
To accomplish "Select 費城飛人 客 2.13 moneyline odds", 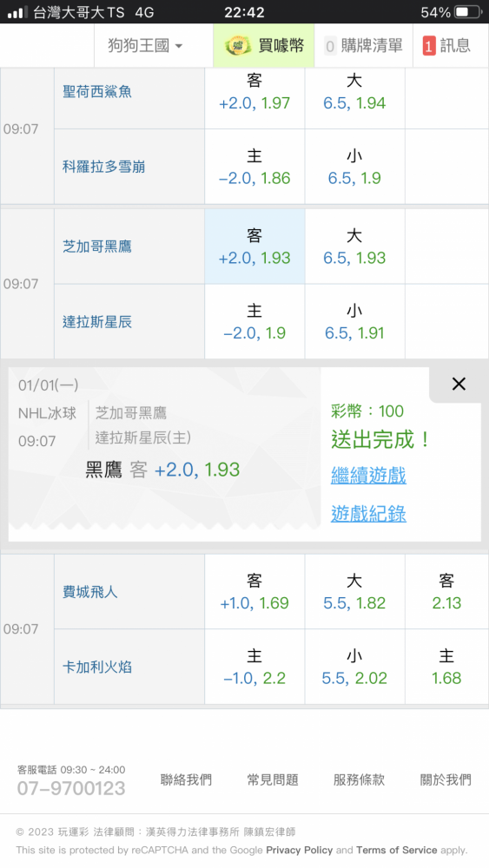I will pyautogui.click(x=446, y=592).
